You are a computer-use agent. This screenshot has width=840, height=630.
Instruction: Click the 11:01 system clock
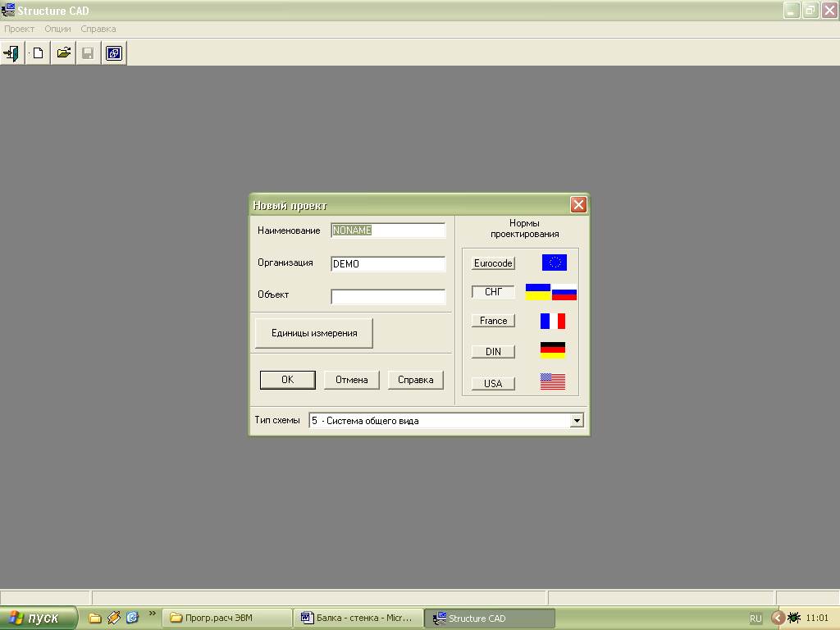coord(817,618)
